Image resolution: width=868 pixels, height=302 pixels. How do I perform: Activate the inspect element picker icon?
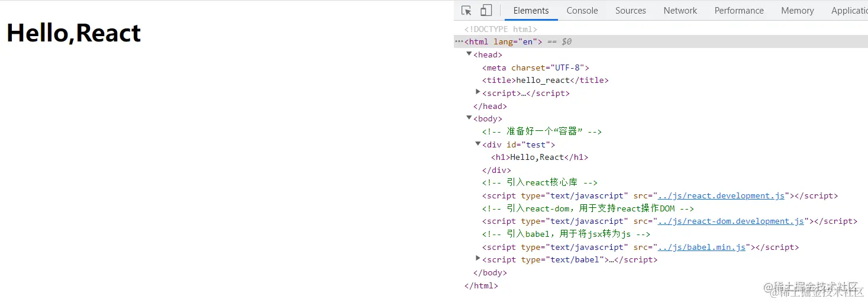pyautogui.click(x=466, y=11)
